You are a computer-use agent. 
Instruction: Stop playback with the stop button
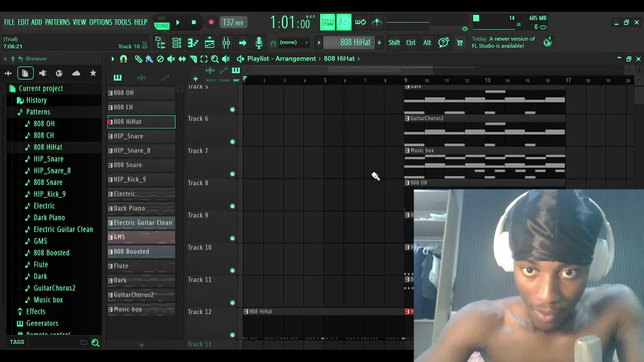pyautogui.click(x=194, y=22)
